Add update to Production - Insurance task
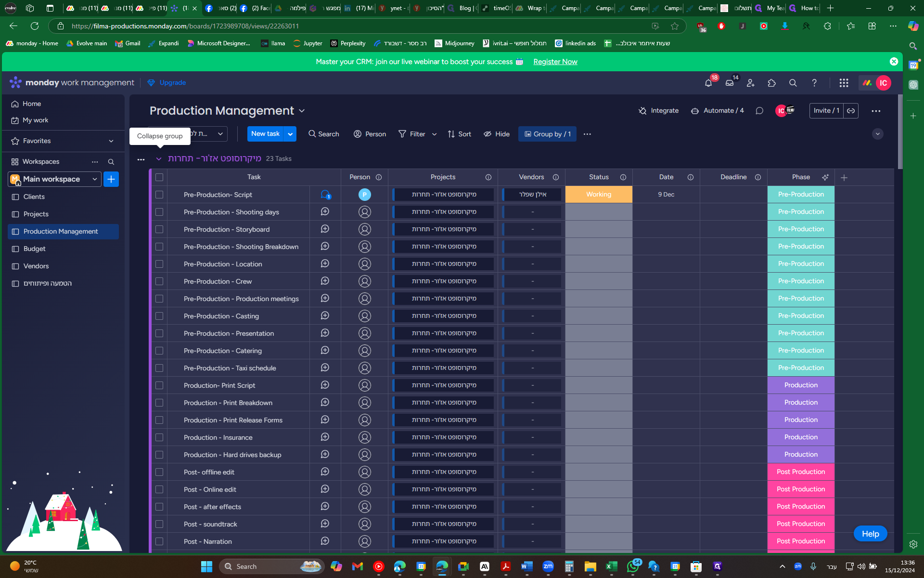 click(x=325, y=437)
